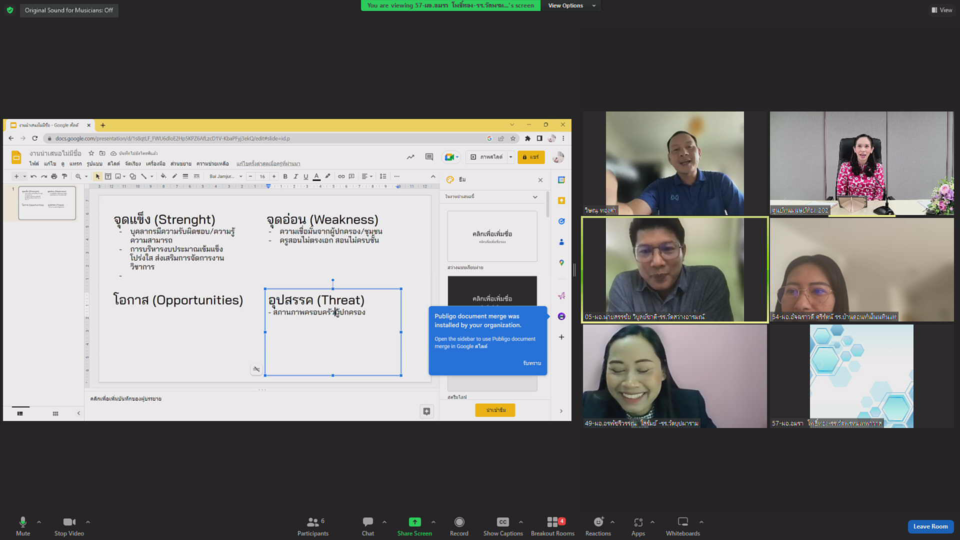Open the Keep side panel icon
Screen dimensions: 960x540
pos(561,201)
